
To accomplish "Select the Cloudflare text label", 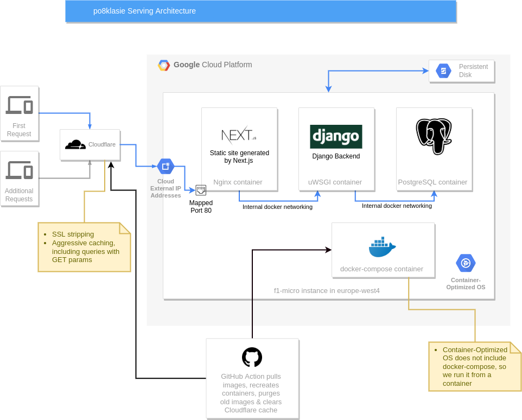I will coord(102,144).
